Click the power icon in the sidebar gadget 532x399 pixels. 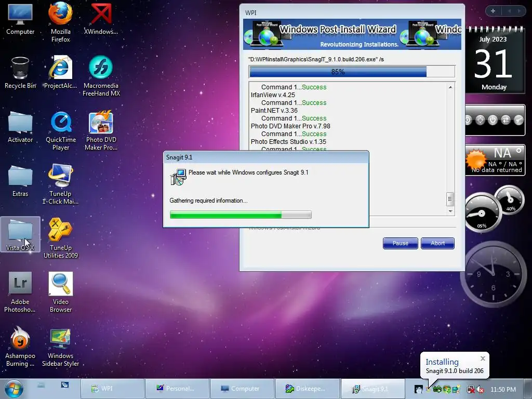493,120
